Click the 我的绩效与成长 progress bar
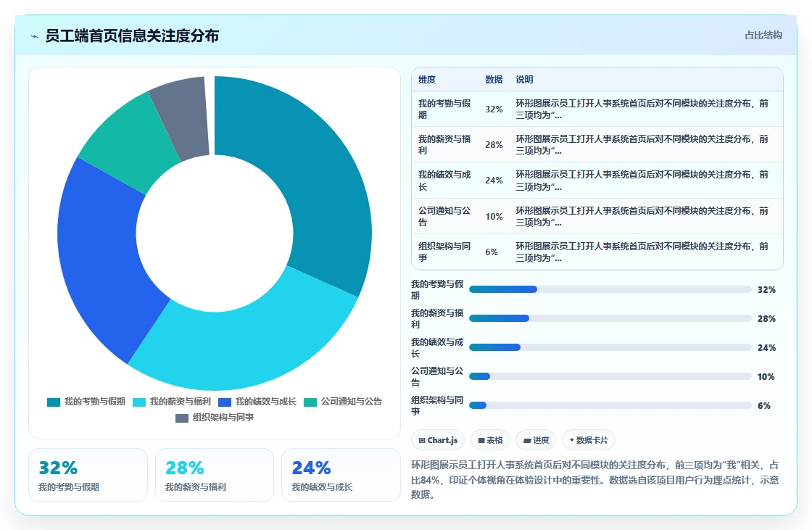Viewport: 812px width, 530px height. [610, 347]
